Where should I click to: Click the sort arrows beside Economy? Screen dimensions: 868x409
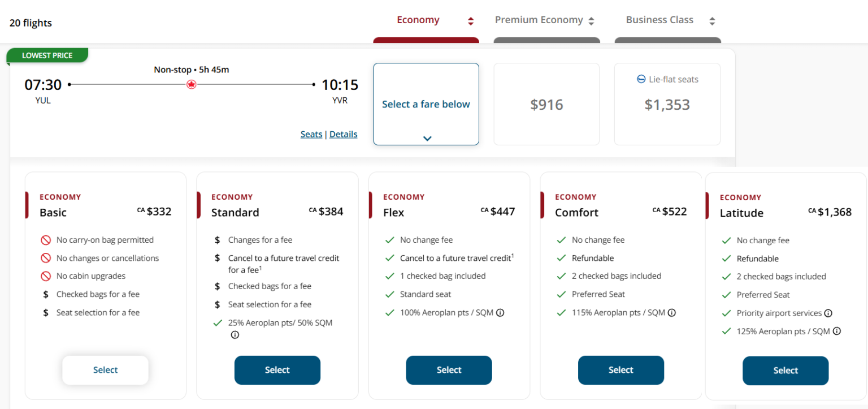(470, 20)
